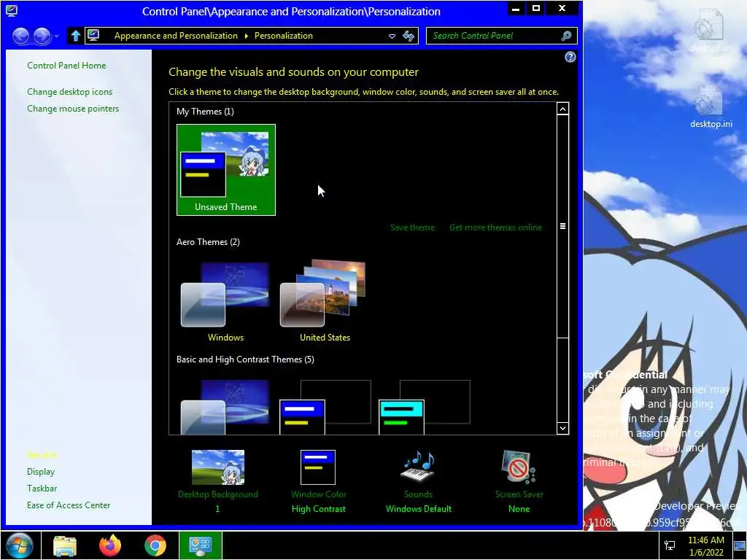
Task: Click the Personalization breadcrumb
Action: [284, 36]
